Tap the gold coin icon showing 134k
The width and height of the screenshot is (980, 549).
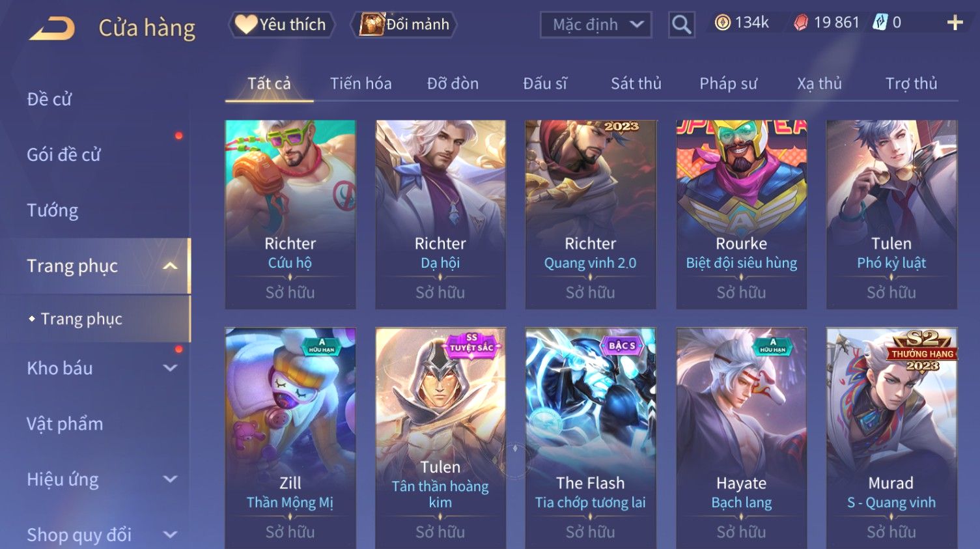click(722, 23)
